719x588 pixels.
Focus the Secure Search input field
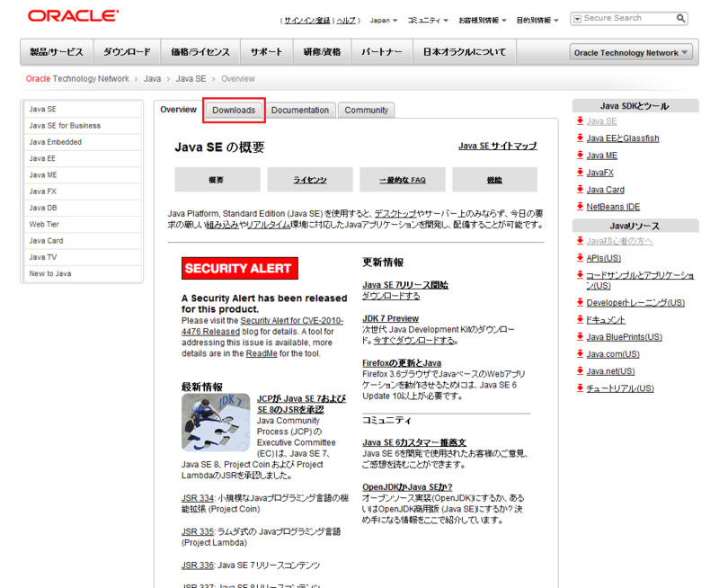(x=628, y=18)
